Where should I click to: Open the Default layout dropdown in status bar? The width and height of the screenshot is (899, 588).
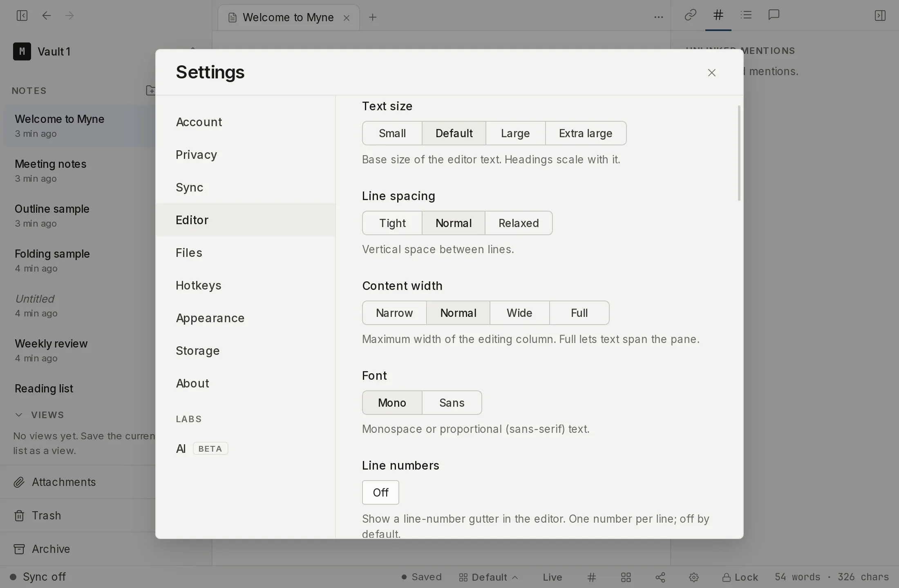488,577
